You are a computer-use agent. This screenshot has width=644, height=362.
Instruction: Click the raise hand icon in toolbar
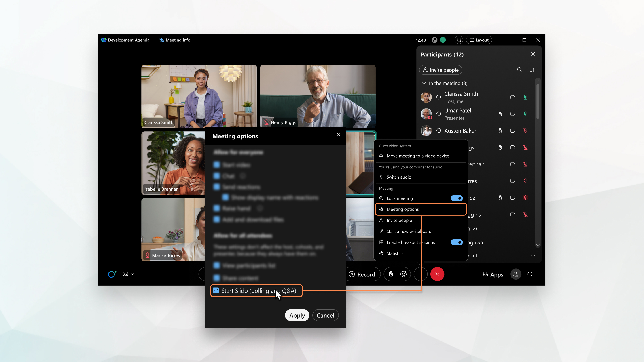391,274
